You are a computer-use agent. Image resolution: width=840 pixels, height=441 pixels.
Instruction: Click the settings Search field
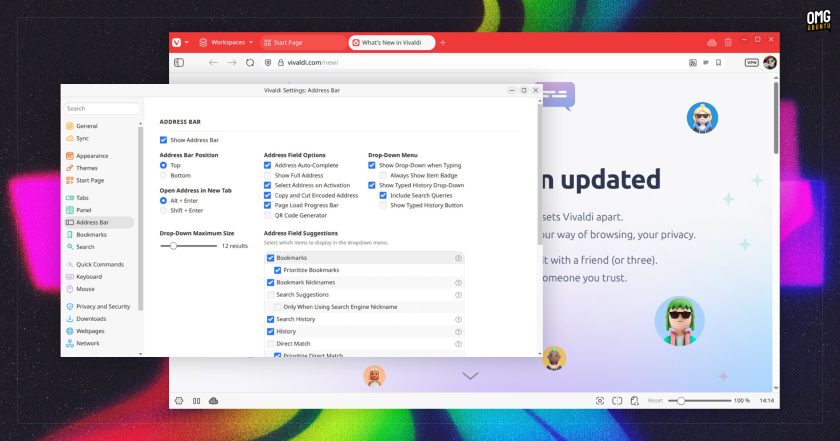pyautogui.click(x=102, y=108)
